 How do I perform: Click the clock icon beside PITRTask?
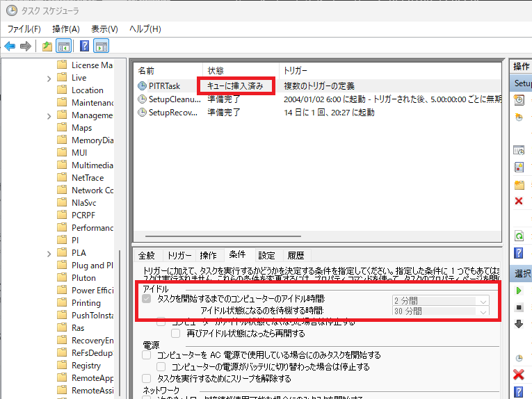[x=142, y=86]
